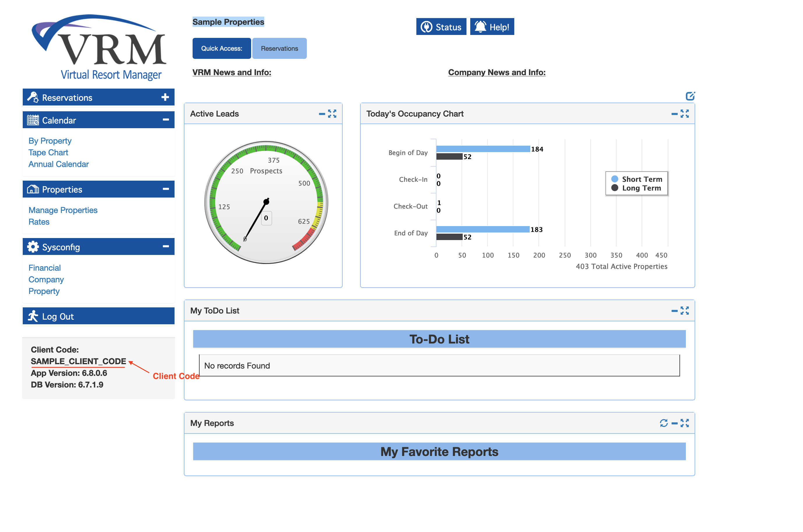Screen dimensions: 803x532
Task: Click the edit dashboard pencil icon
Action: [690, 96]
